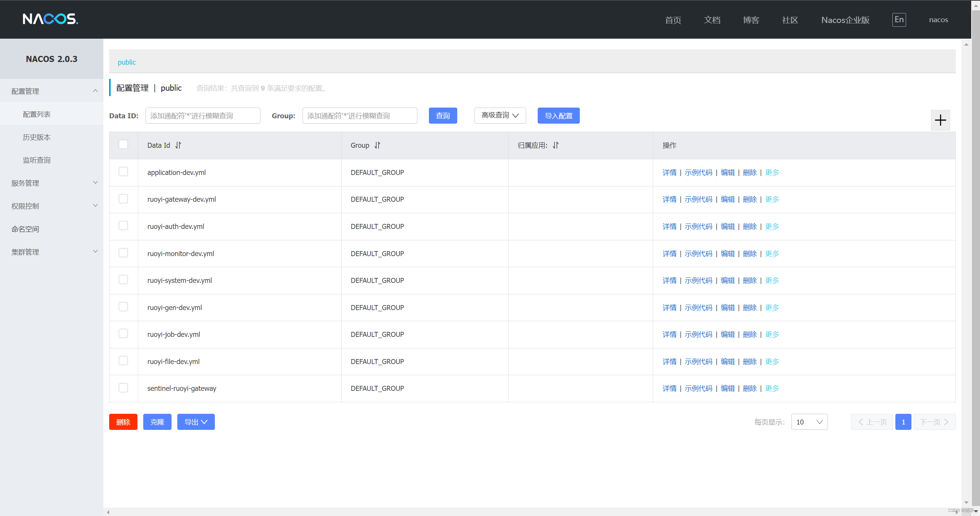Click DEFAULT_GROUP in the ruoyi-file-dev.yml row
980x516 pixels.
(x=377, y=362)
